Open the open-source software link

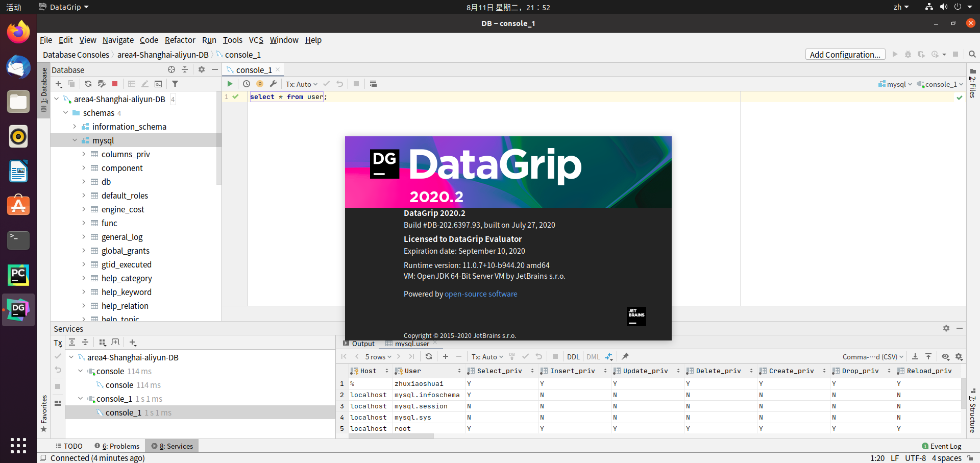click(x=481, y=294)
